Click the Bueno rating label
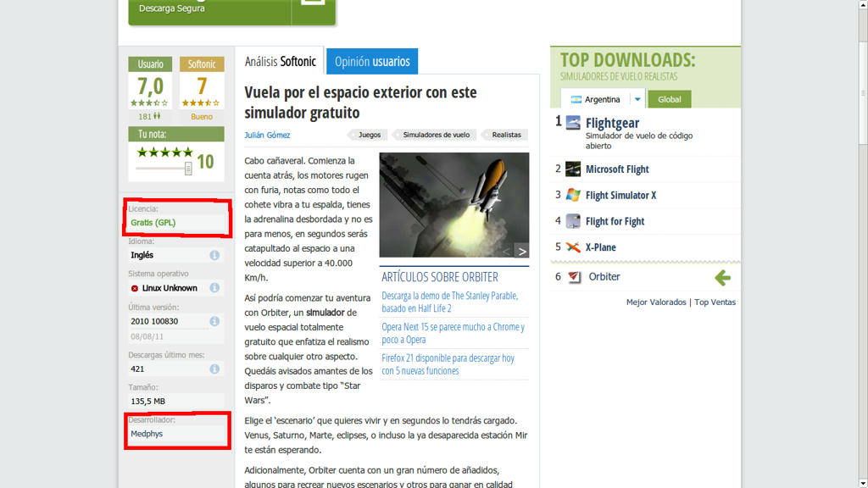The image size is (868, 488). point(202,117)
